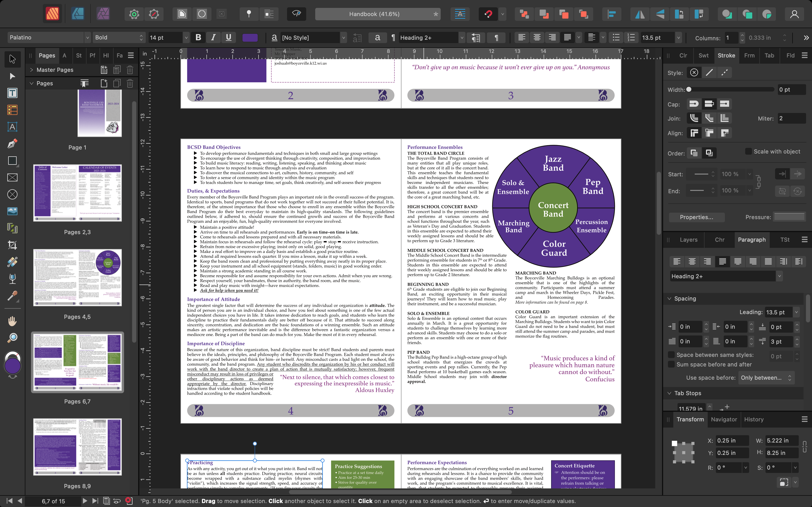This screenshot has width=812, height=507.
Task: Delete the selected page using the trash icon
Action: pos(130,83)
